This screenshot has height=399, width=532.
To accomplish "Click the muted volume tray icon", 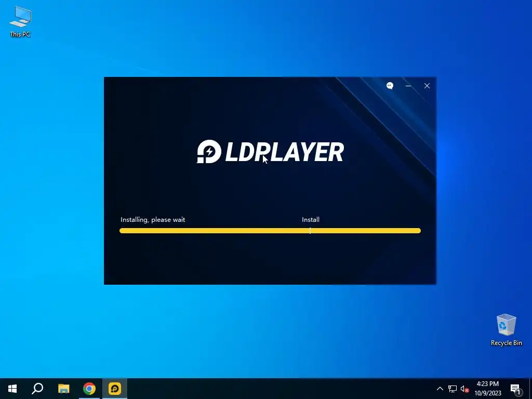I will coord(464,389).
